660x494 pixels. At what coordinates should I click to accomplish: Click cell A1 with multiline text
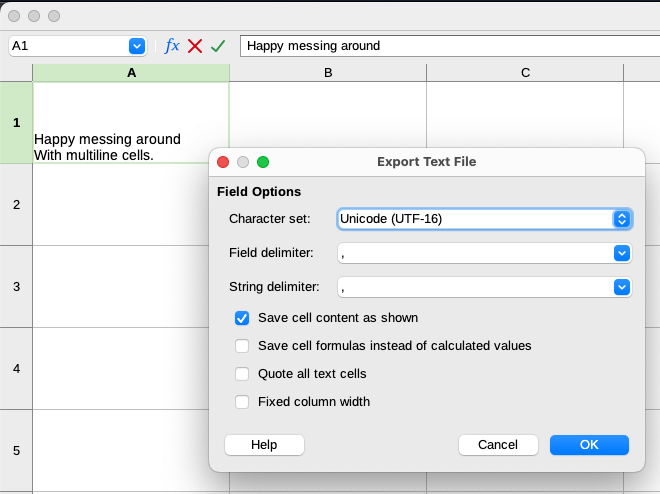point(131,123)
